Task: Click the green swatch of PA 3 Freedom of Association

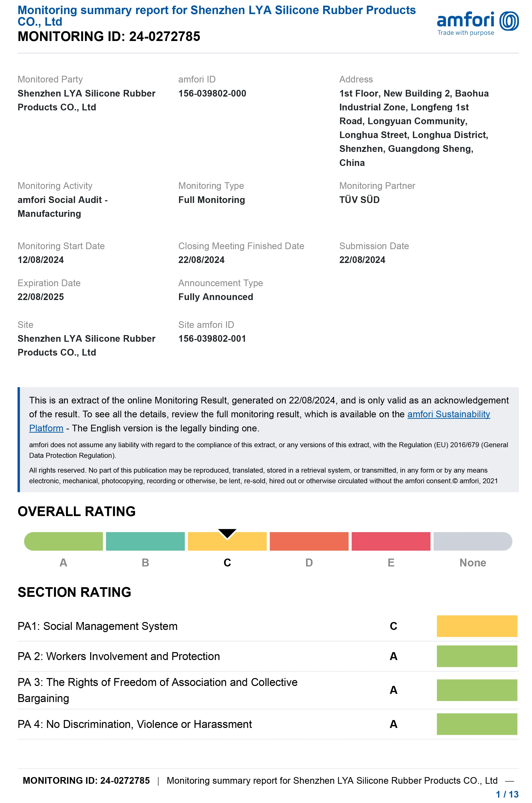Action: 477,690
